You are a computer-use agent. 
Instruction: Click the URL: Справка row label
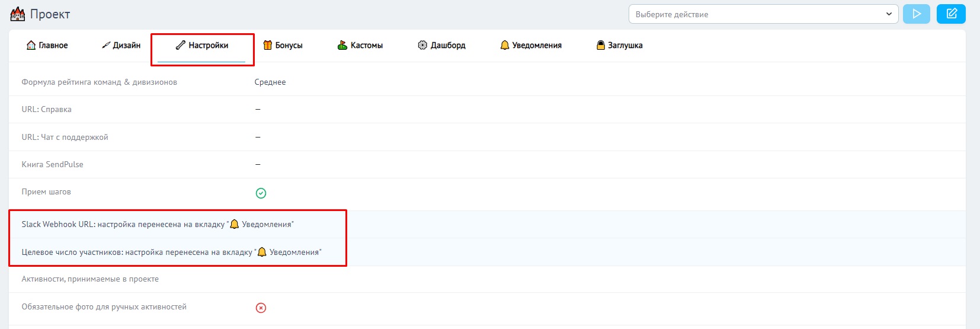tap(46, 109)
